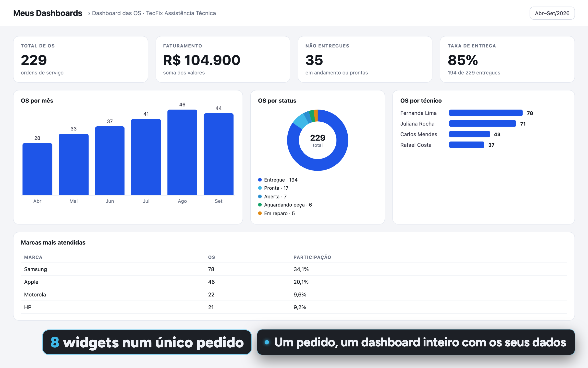Screen dimensions: 588x368
Task: Click the OS value 21 for HP
Action: 211,307
